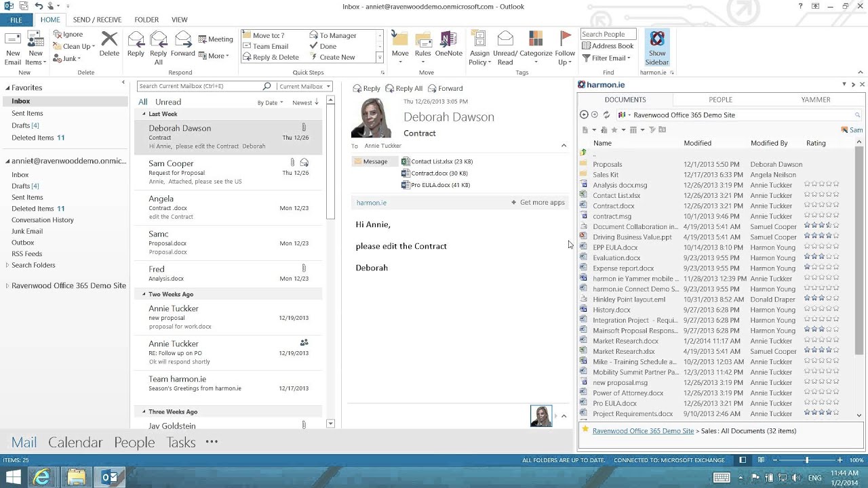Show only Unread messages
Image resolution: width=868 pixels, height=488 pixels.
click(168, 102)
